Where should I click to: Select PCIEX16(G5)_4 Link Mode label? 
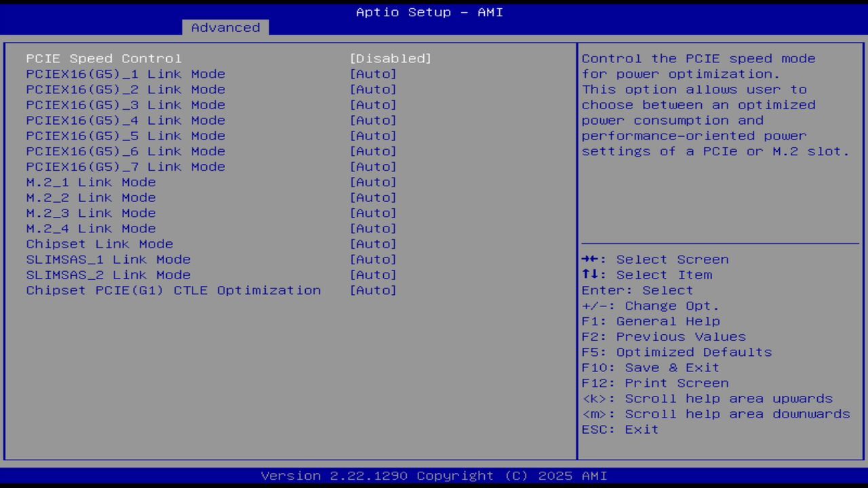[125, 120]
